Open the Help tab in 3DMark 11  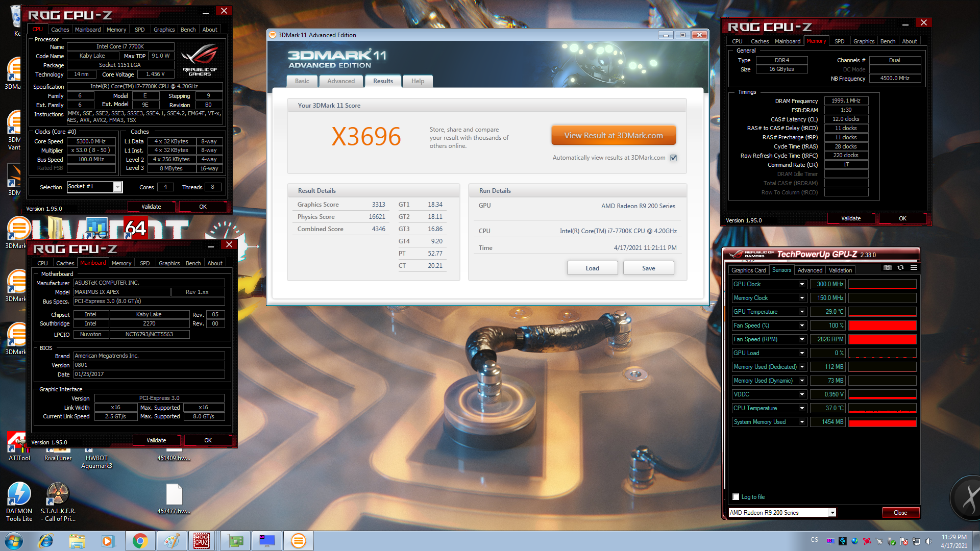click(x=418, y=81)
